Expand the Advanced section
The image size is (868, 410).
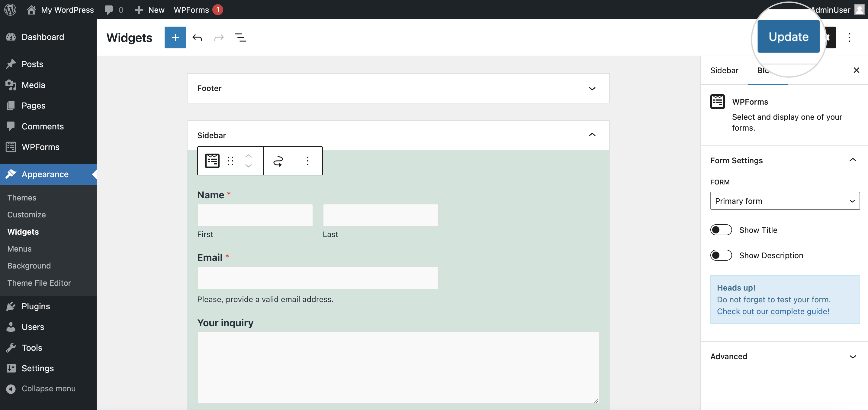784,357
